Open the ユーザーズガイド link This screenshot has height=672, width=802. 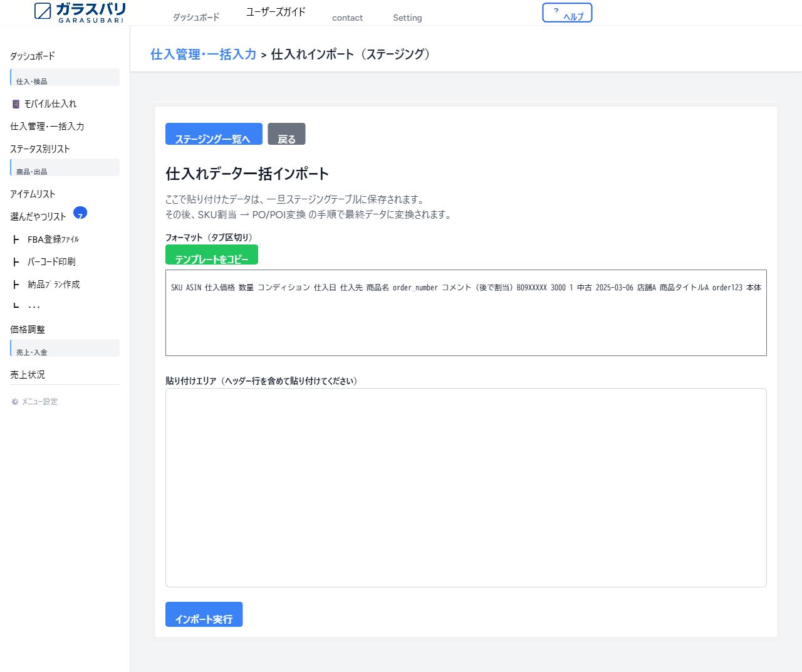coord(275,11)
